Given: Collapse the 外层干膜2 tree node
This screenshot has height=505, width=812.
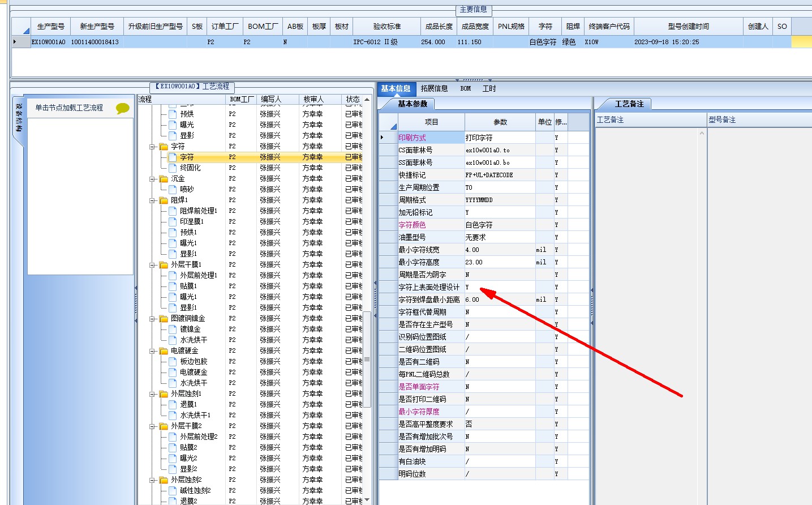Looking at the screenshot, I should tap(153, 426).
